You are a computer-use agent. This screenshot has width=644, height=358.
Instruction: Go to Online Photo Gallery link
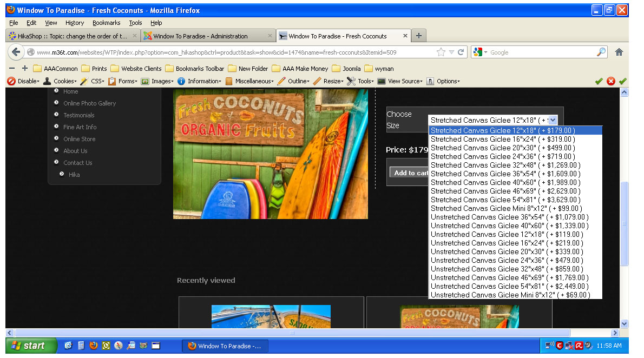89,103
